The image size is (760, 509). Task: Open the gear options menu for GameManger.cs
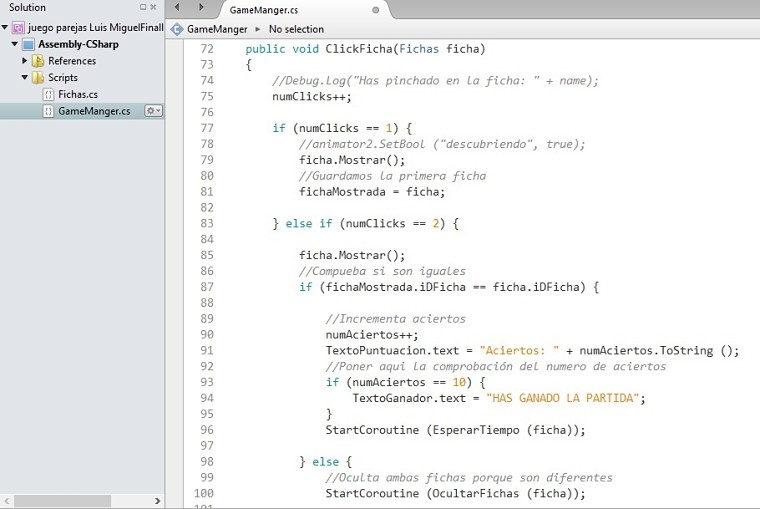153,111
